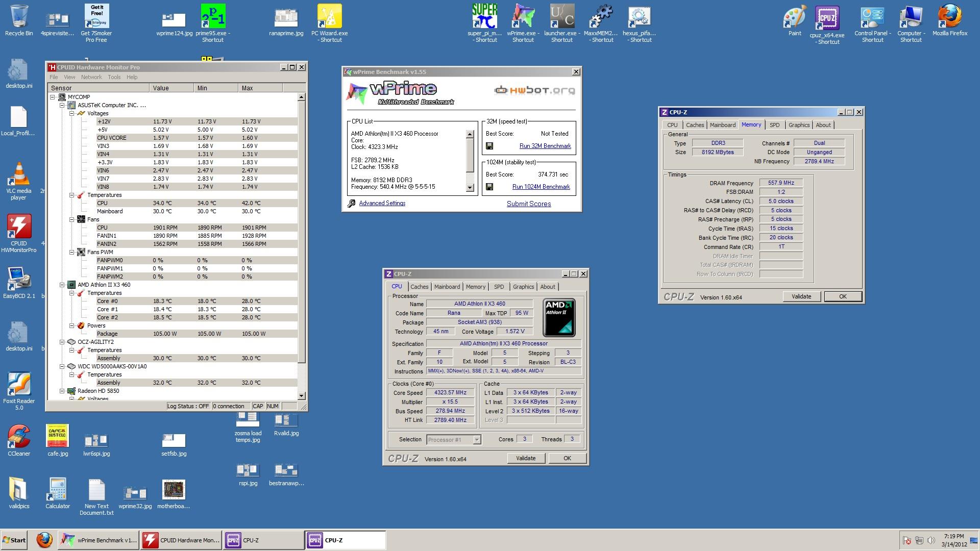Collapse OCZ-AGILITY2 tree node

[x=62, y=342]
